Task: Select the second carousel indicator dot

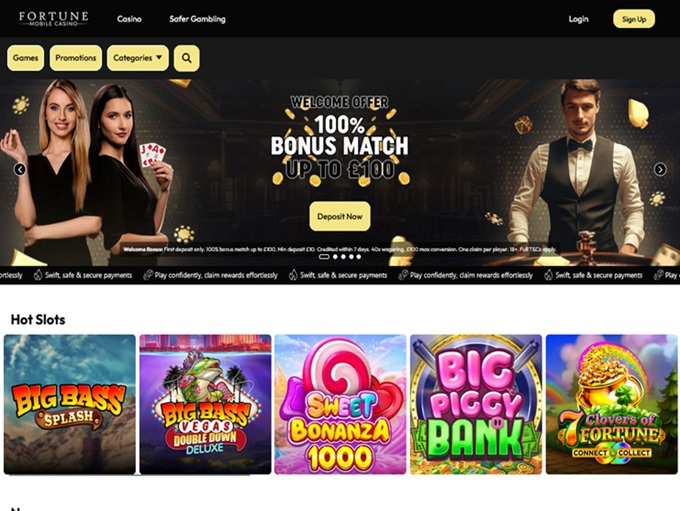Action: [335, 257]
